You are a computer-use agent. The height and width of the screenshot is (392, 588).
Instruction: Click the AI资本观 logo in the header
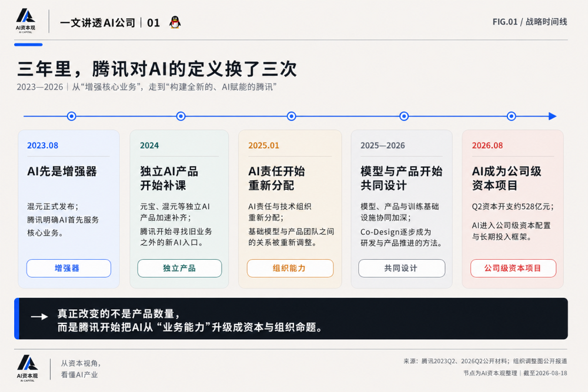25,21
